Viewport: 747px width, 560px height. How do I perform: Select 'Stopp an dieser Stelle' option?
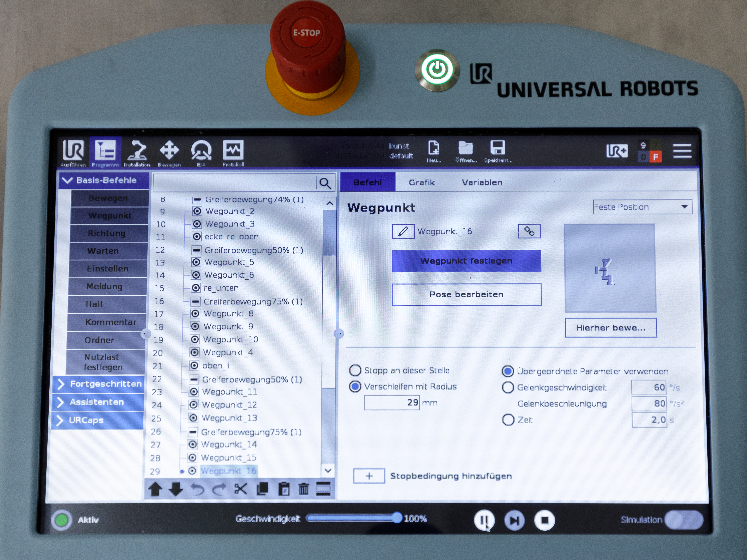355,370
